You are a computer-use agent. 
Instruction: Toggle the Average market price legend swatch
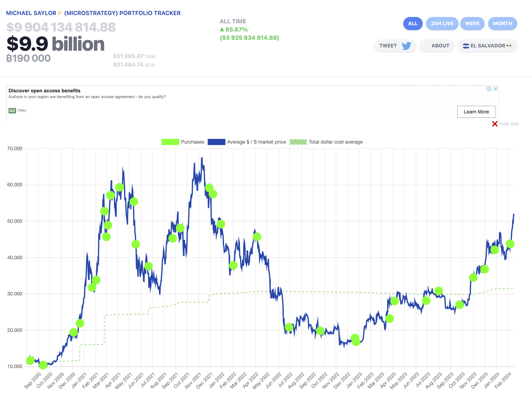coord(216,142)
